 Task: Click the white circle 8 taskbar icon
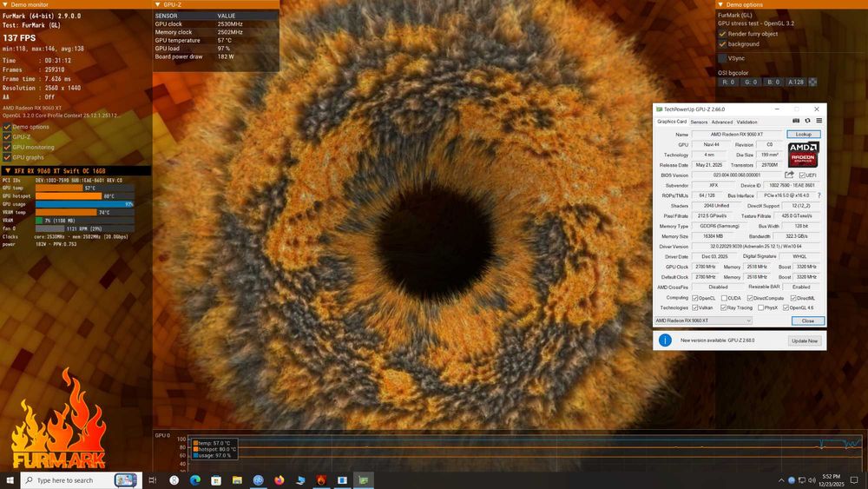[174, 480]
